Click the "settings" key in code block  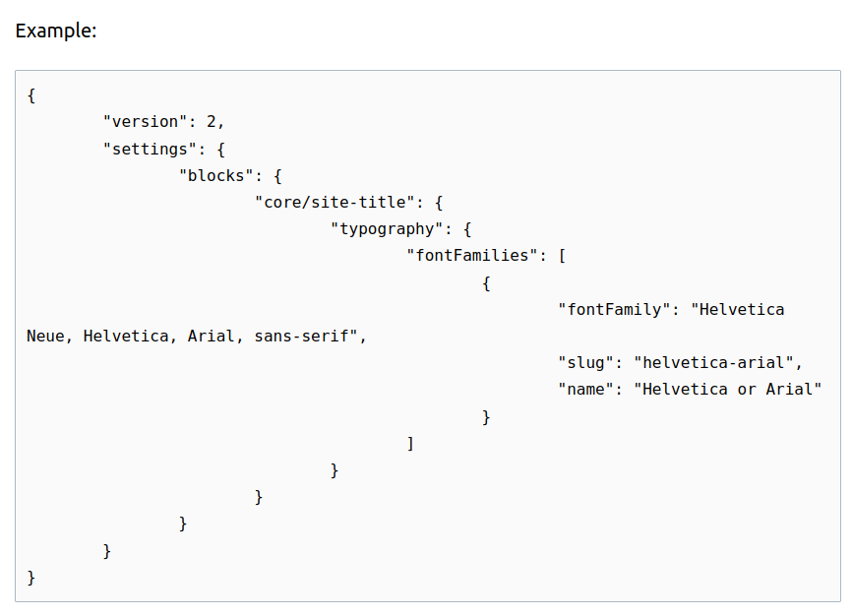(x=150, y=149)
